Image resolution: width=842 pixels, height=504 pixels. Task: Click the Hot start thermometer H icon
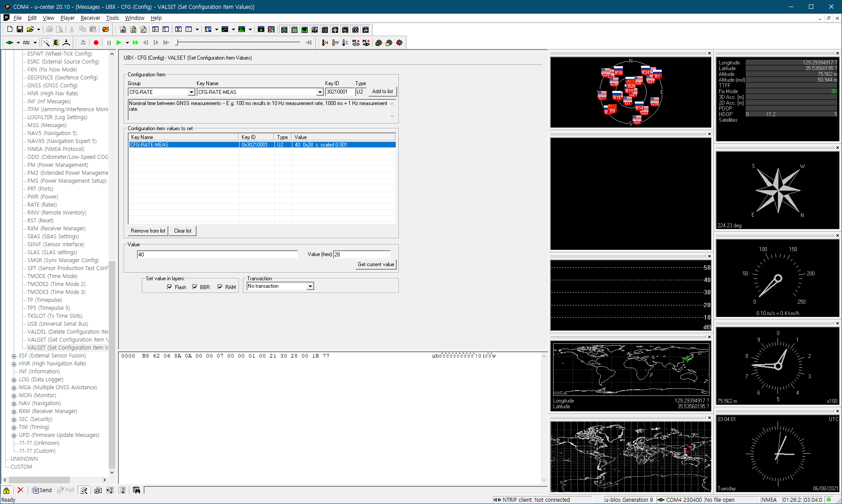pos(325,43)
